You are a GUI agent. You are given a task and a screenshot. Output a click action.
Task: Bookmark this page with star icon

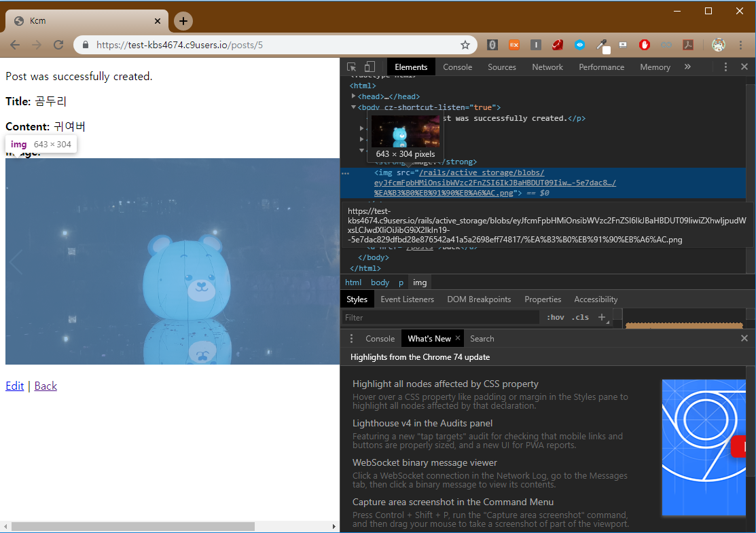tap(465, 45)
